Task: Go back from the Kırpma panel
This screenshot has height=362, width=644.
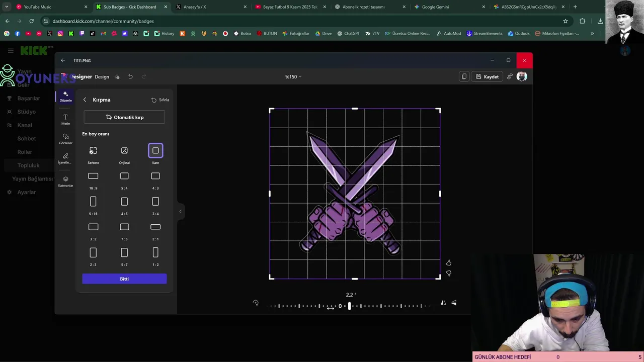Action: [85, 100]
